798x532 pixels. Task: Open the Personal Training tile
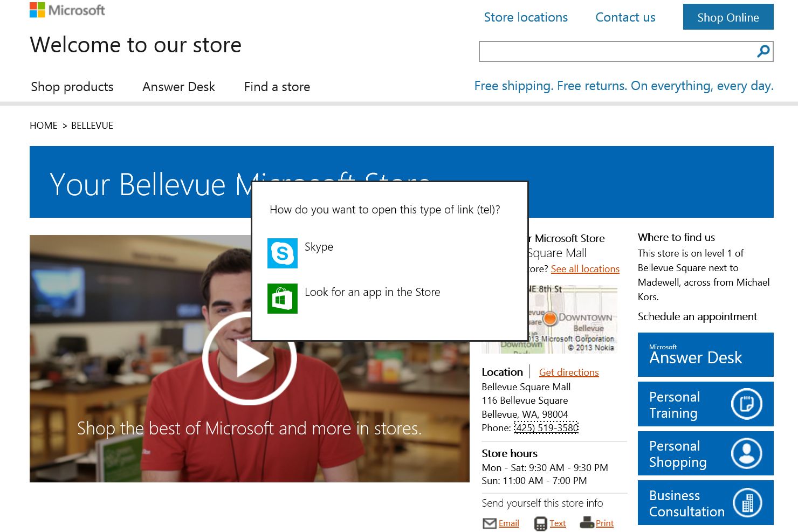pos(706,404)
